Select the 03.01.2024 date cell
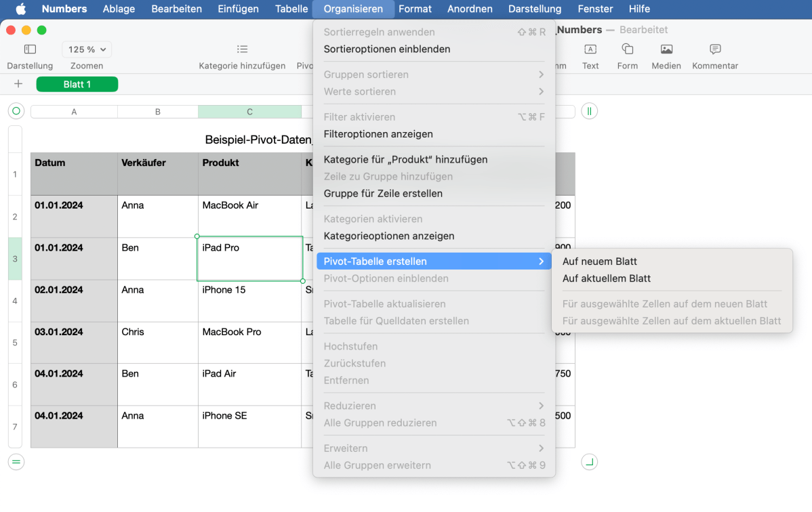The height and width of the screenshot is (512, 812). (74, 343)
